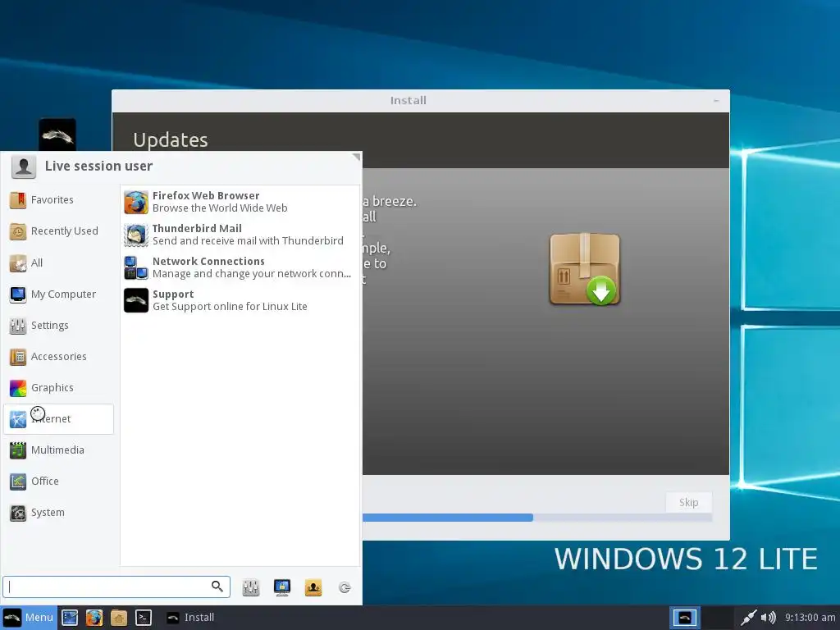Image resolution: width=840 pixels, height=630 pixels.
Task: Click the log out icon in menu footer
Action: coord(345,587)
